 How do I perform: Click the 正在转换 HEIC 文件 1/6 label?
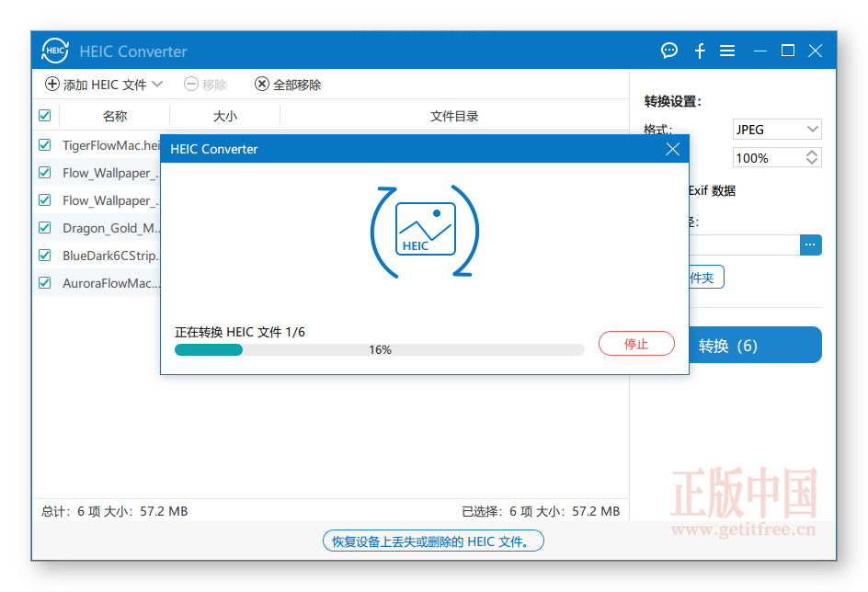[x=240, y=332]
